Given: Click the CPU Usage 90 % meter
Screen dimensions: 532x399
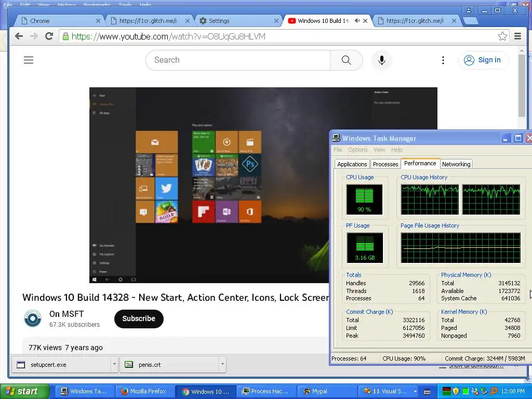Looking at the screenshot, I should pyautogui.click(x=364, y=199).
